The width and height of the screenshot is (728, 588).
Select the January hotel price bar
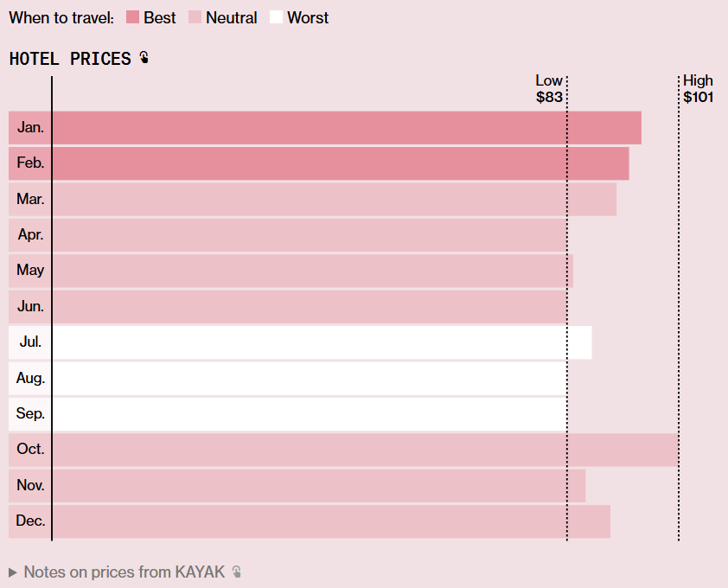pyautogui.click(x=346, y=128)
